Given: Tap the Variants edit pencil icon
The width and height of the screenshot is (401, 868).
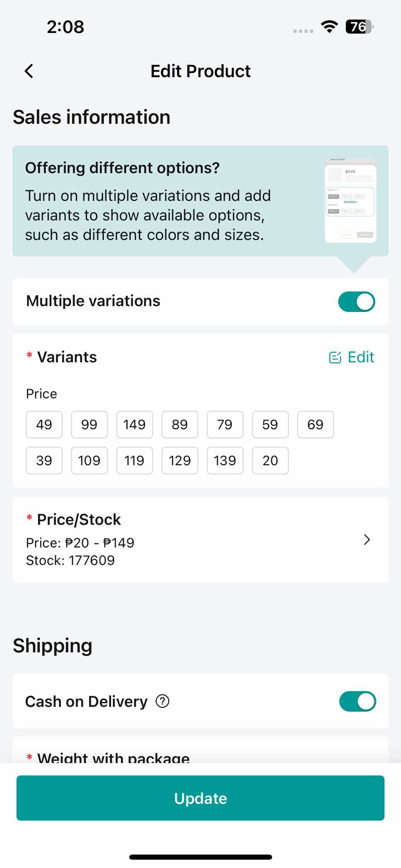Looking at the screenshot, I should click(x=335, y=358).
